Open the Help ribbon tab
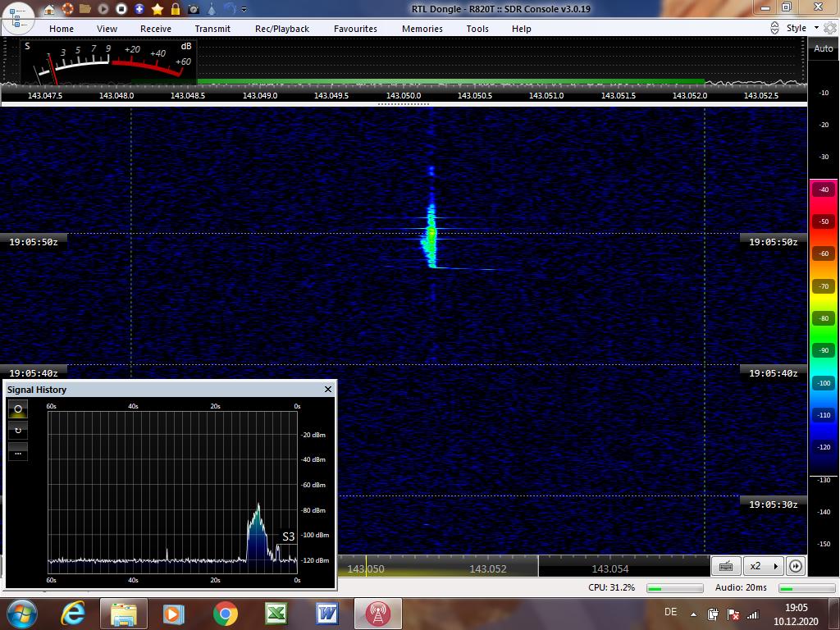840x630 pixels. 521,29
